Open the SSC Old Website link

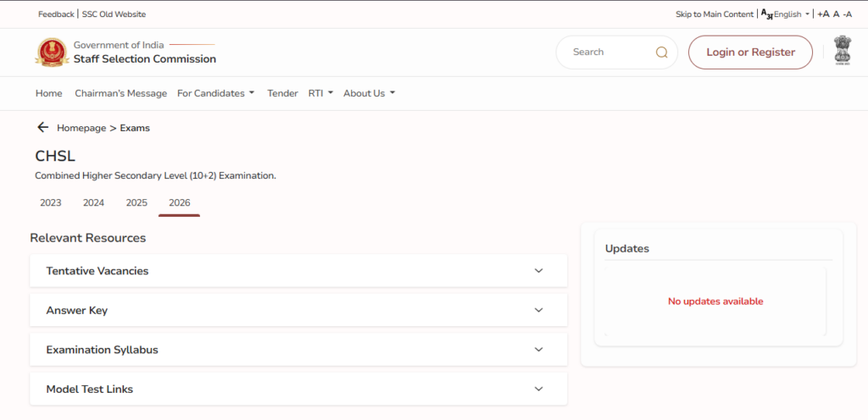pyautogui.click(x=114, y=14)
